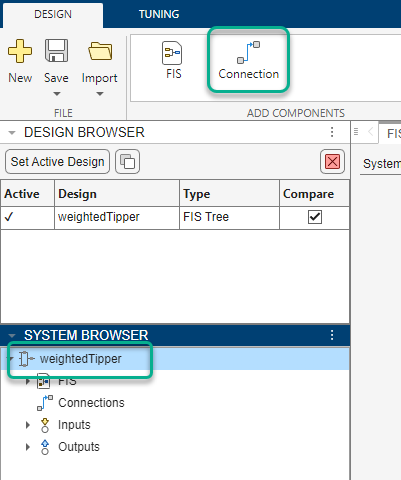This screenshot has height=480, width=401.
Task: Expand the Inputs tree node
Action: (x=28, y=425)
